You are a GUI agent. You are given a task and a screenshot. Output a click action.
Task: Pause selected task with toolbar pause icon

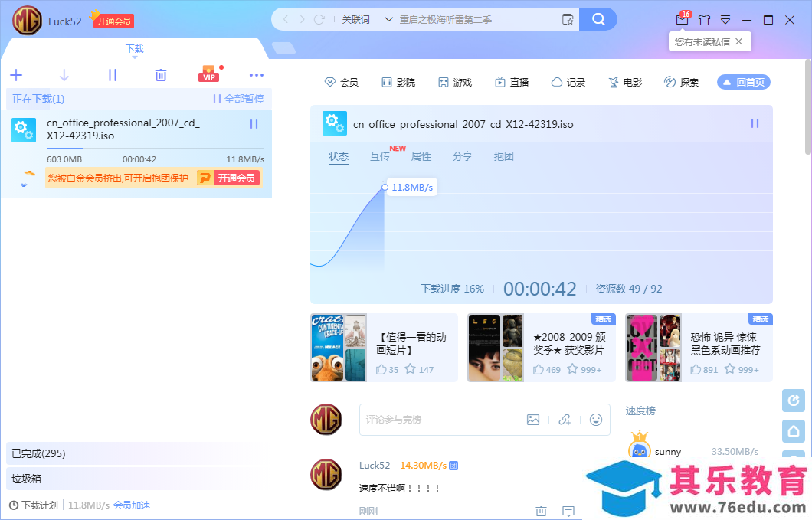point(113,75)
